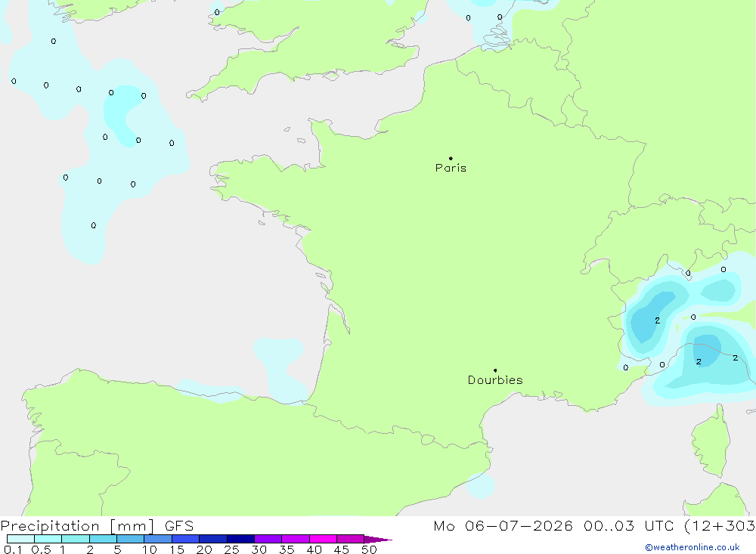Click the Paris location dot marker
This screenshot has height=554, width=756.
coord(451,158)
